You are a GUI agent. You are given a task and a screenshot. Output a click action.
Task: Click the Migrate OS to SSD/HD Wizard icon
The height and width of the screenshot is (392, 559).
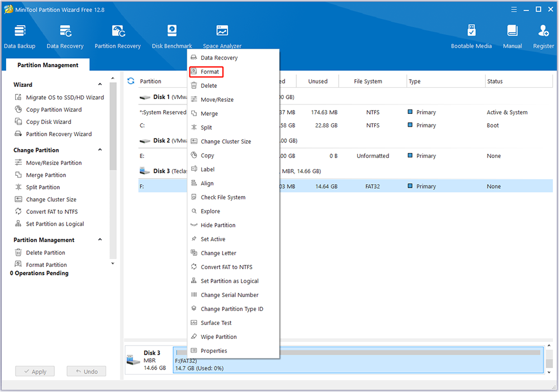(x=18, y=97)
